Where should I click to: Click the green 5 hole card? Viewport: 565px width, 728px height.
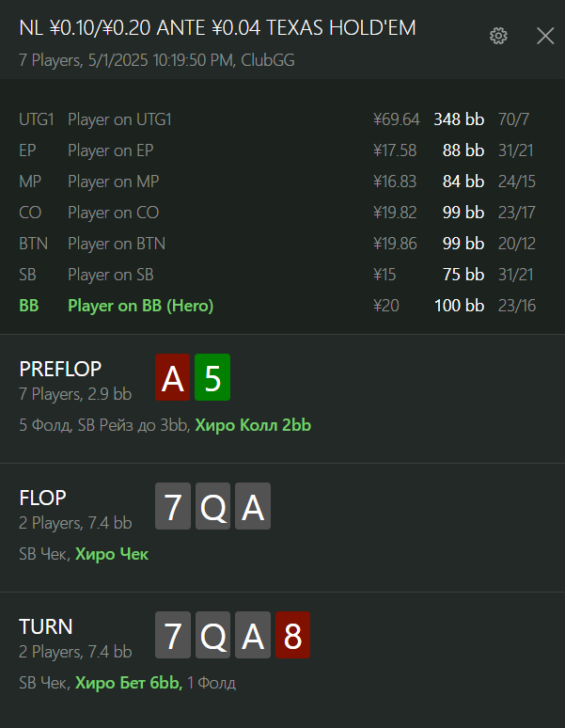tap(212, 377)
